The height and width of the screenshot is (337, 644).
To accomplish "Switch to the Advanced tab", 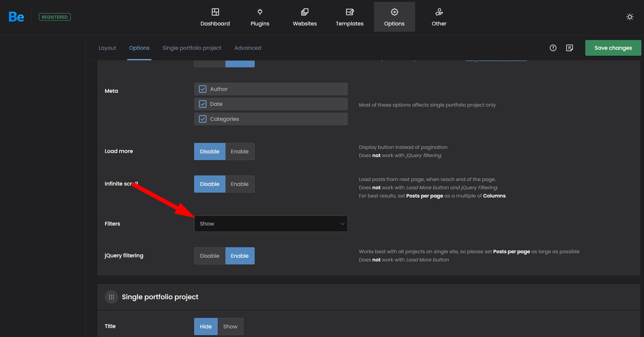I will (248, 48).
